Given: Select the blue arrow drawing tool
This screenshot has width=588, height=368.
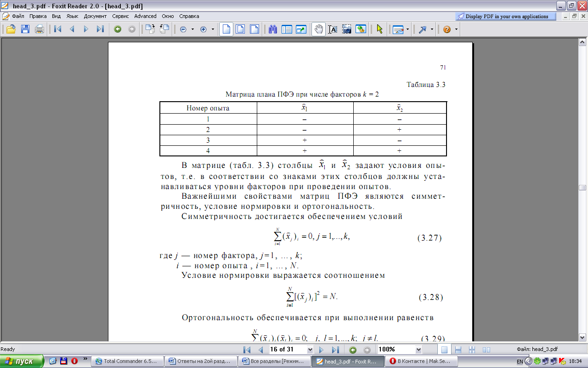Looking at the screenshot, I should [x=423, y=29].
